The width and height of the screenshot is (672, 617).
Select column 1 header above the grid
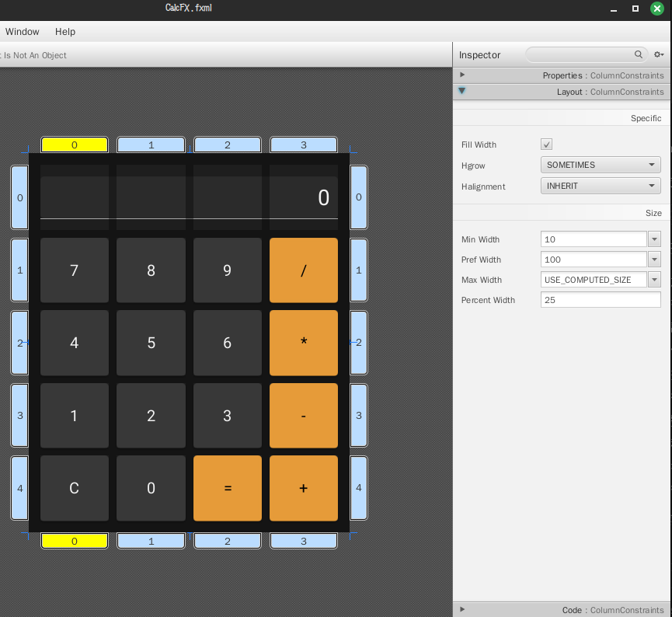point(151,145)
